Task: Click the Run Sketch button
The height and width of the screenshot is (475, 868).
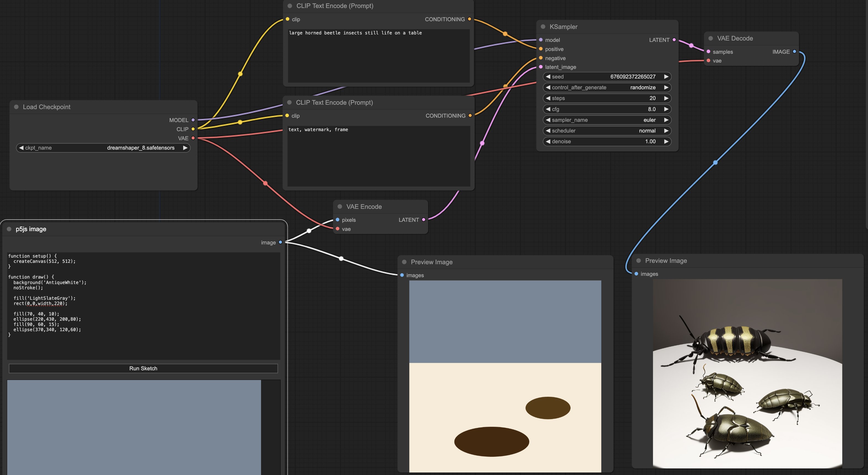Action: [143, 368]
